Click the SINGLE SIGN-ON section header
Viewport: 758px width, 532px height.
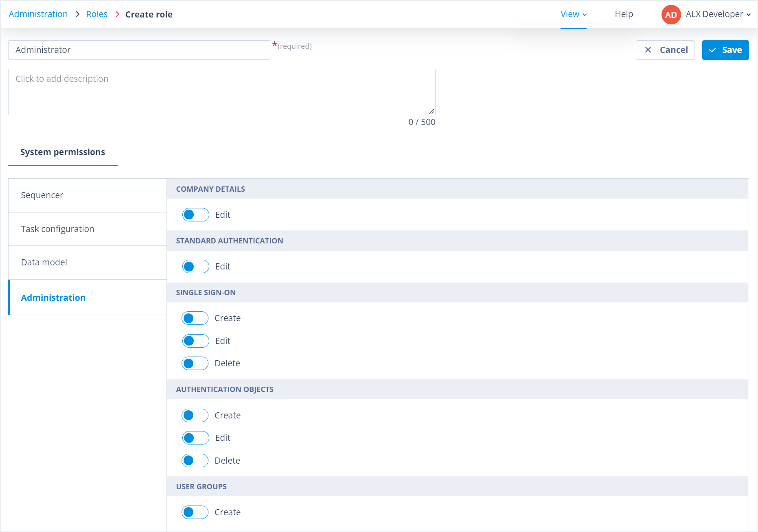[458, 292]
